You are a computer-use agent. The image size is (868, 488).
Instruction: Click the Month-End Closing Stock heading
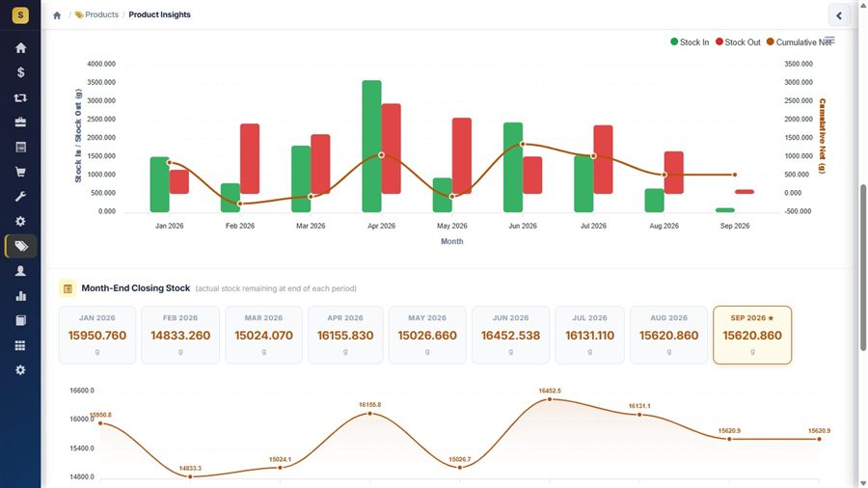click(136, 288)
